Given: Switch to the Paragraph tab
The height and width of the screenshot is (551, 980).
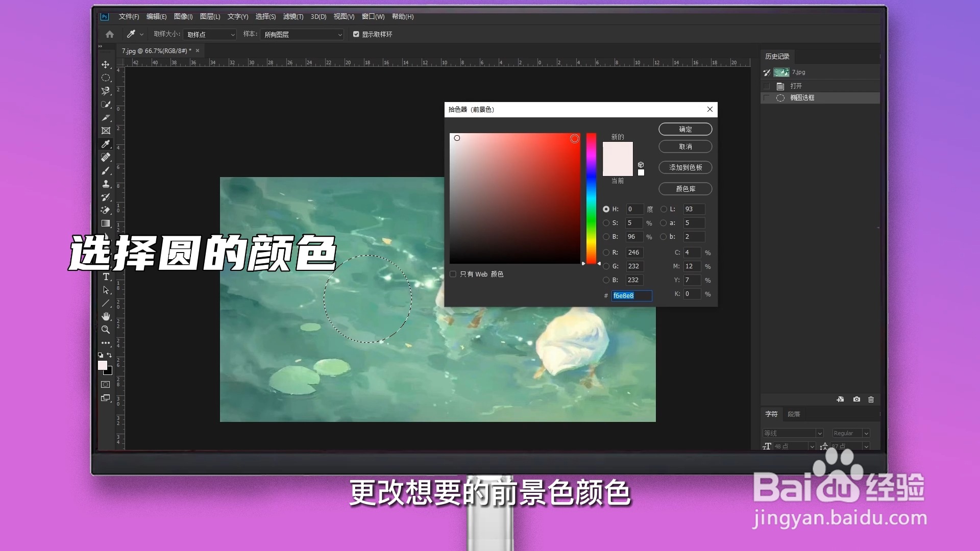Looking at the screenshot, I should coord(794,414).
